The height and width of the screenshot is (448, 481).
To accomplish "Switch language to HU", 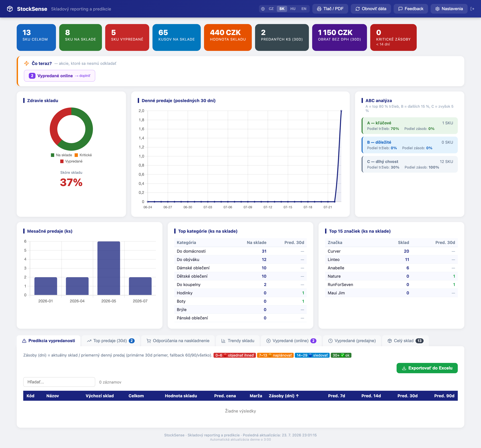I will click(293, 9).
